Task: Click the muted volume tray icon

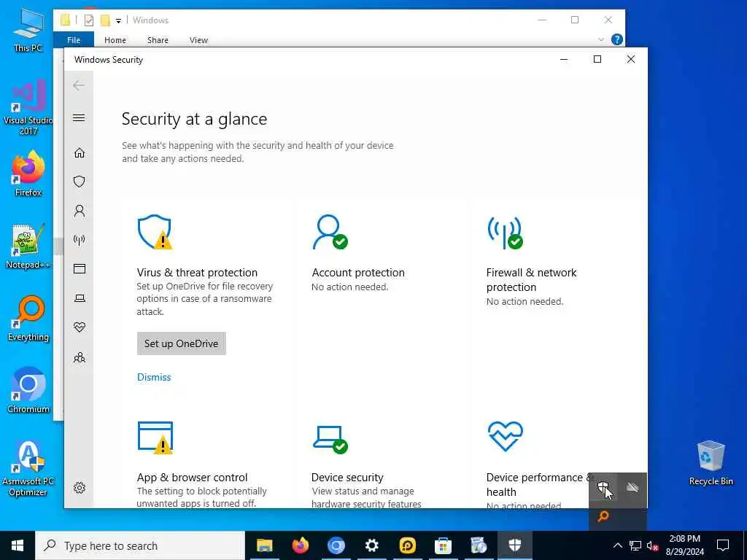Action: [652, 545]
